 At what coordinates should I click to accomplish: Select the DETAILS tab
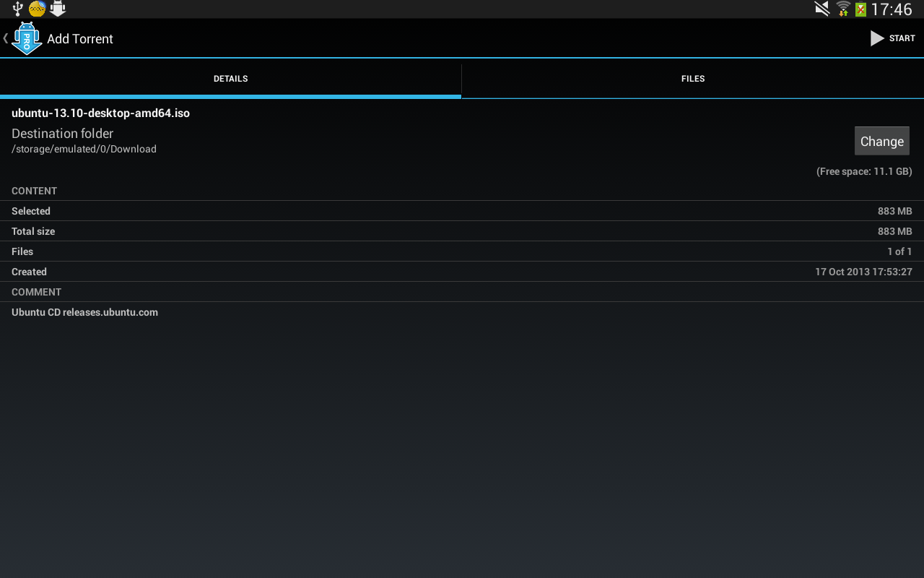[x=231, y=78]
